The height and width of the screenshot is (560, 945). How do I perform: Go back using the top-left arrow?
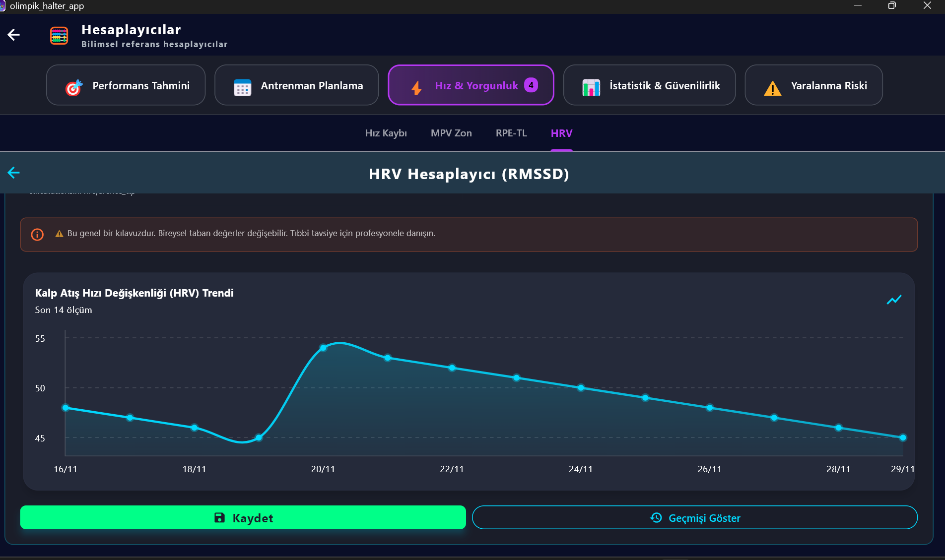pos(14,35)
